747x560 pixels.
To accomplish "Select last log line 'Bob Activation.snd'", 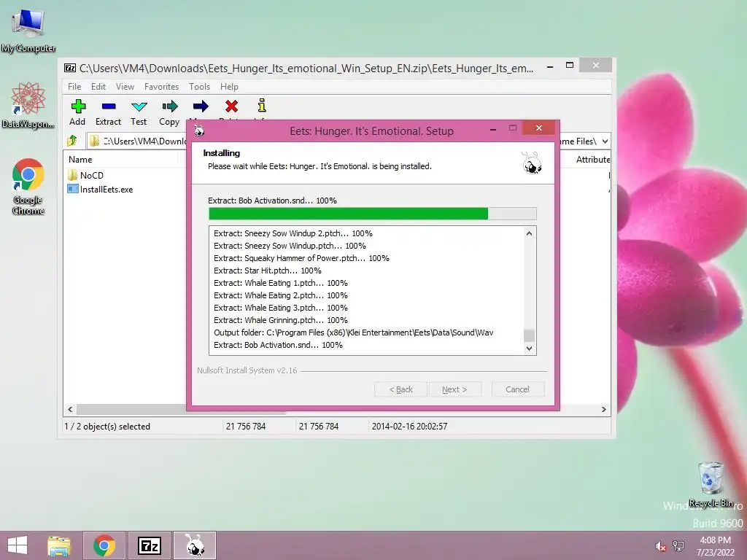I will tap(278, 345).
